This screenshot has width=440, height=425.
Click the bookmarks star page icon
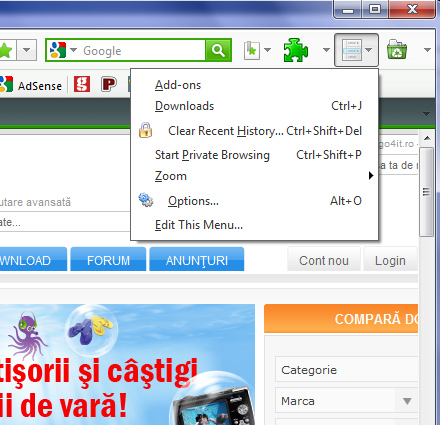(252, 50)
